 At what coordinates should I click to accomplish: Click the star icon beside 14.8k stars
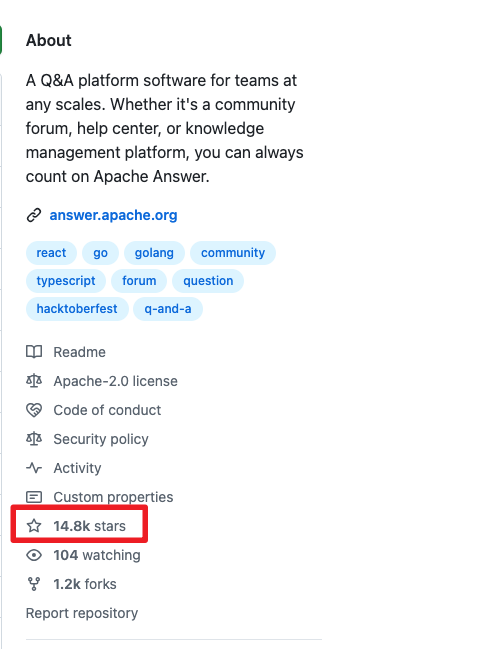[34, 526]
